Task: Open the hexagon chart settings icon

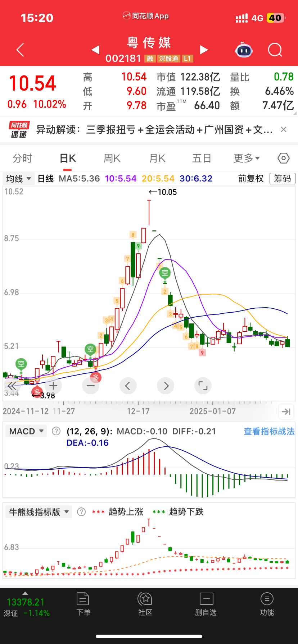Action: pos(284,158)
